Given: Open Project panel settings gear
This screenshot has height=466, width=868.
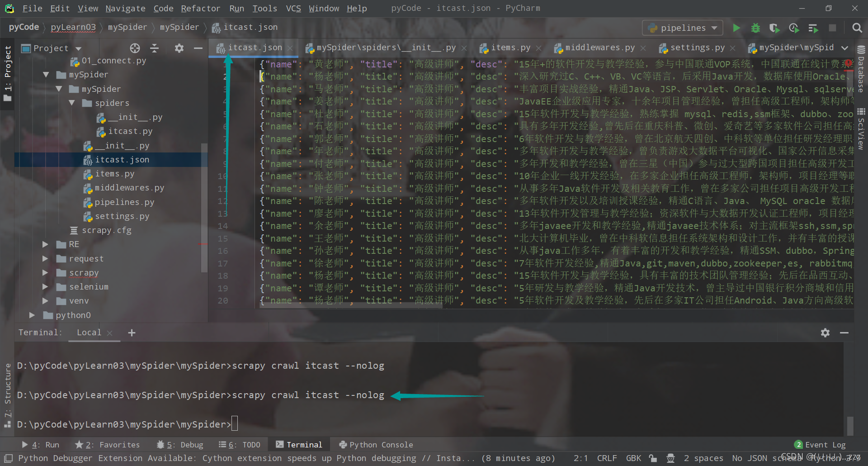Looking at the screenshot, I should (x=179, y=48).
